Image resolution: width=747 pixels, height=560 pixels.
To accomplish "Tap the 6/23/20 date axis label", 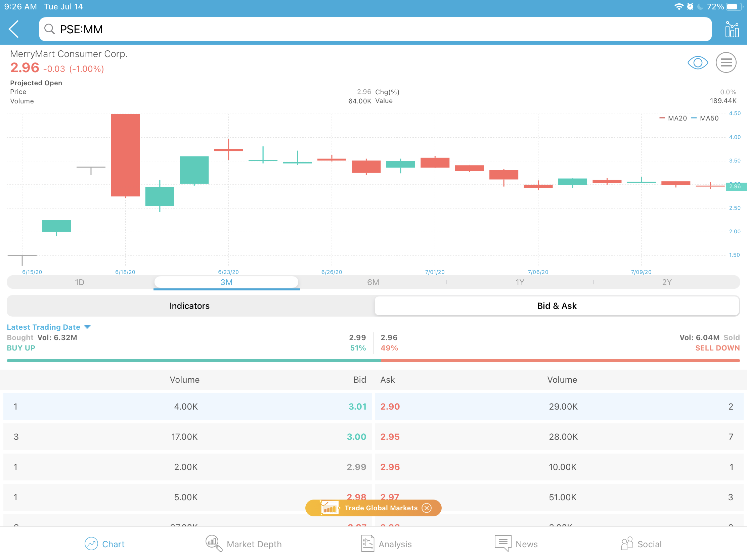I will (228, 272).
